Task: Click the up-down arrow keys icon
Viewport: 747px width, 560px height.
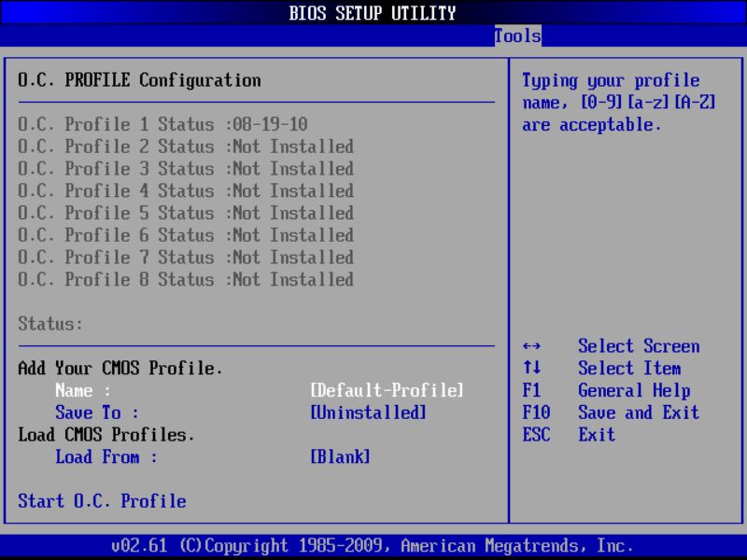Action: pos(531,367)
